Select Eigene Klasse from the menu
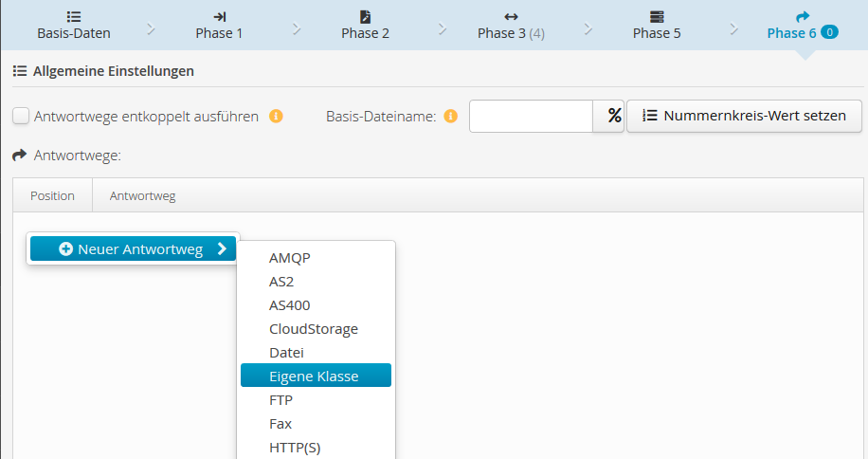868x459 pixels. (316, 376)
